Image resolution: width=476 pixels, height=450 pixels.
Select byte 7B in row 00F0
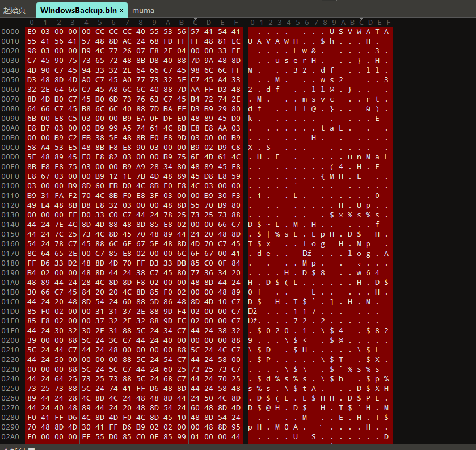click(x=141, y=176)
